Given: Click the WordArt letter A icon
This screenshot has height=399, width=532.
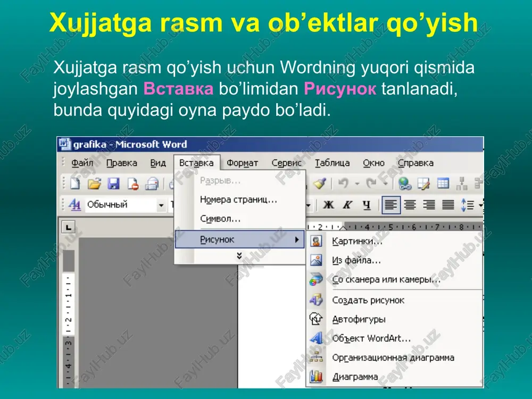Looking at the screenshot, I should coord(316,338).
